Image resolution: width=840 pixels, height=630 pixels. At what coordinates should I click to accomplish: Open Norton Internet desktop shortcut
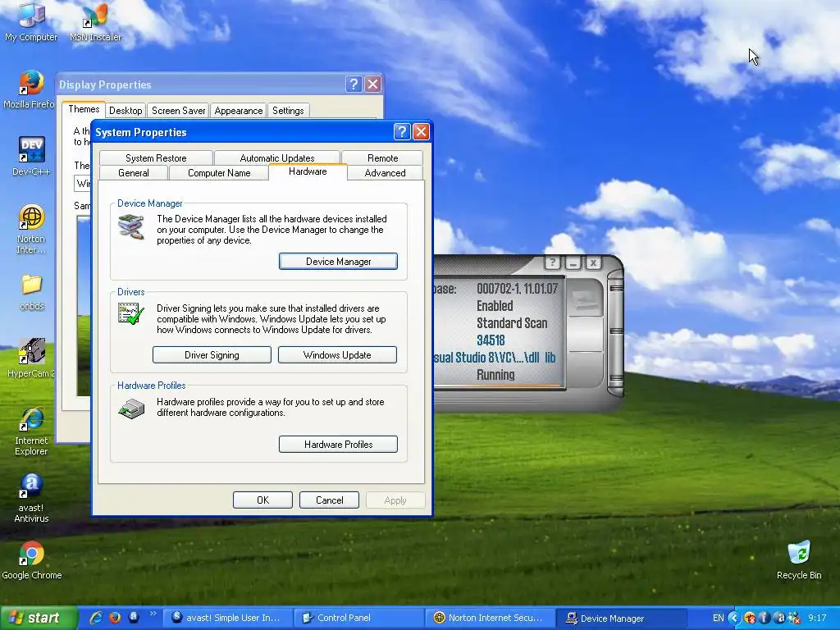31,230
